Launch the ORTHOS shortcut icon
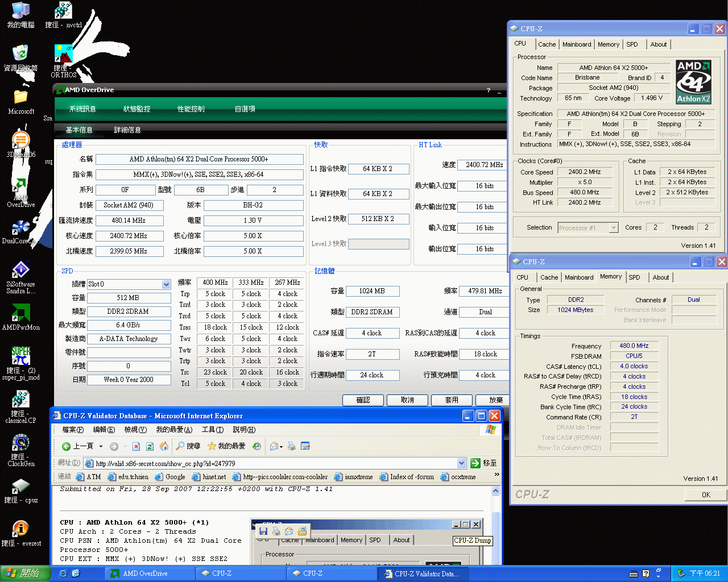728x582 pixels. (x=63, y=61)
